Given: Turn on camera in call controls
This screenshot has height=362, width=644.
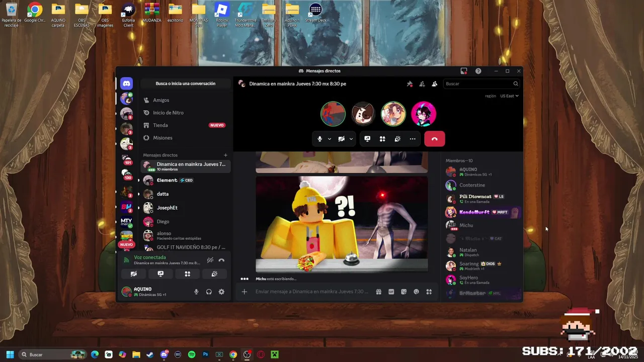Looking at the screenshot, I should (x=341, y=139).
